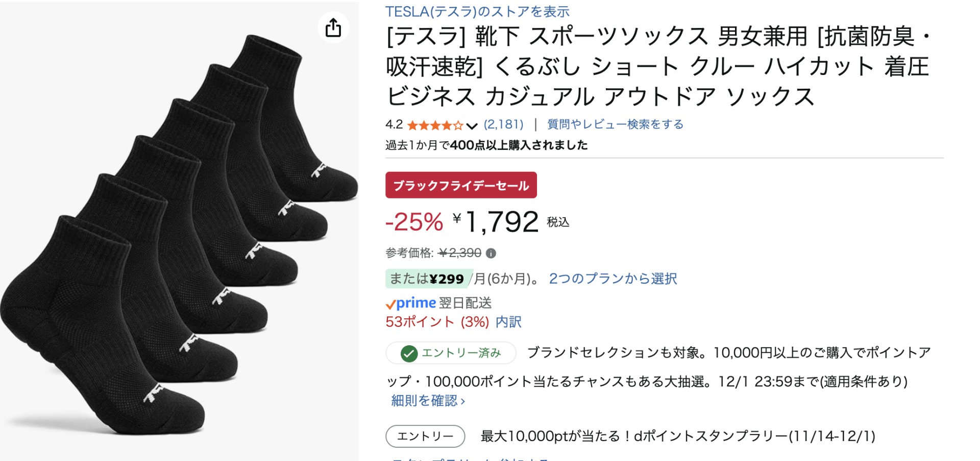Click the black socks product image

tap(179, 235)
